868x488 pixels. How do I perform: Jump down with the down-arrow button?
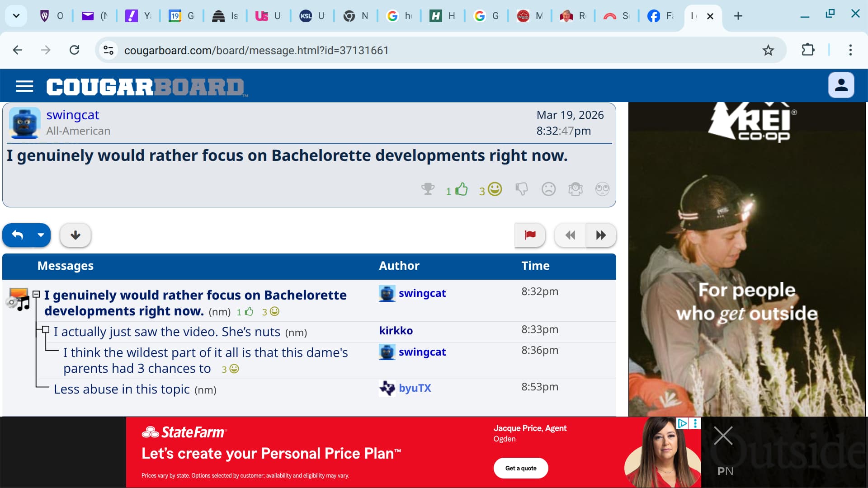point(75,235)
